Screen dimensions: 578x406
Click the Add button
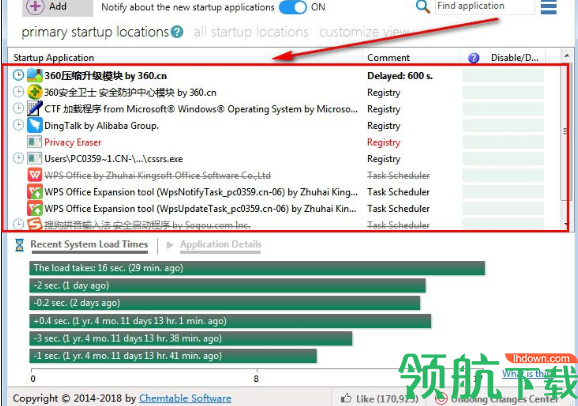coord(58,7)
